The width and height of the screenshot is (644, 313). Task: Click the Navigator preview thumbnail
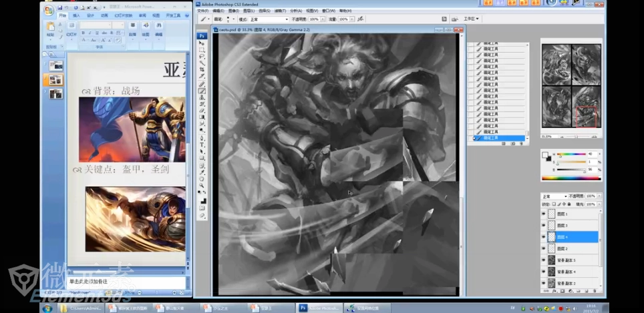pos(571,85)
